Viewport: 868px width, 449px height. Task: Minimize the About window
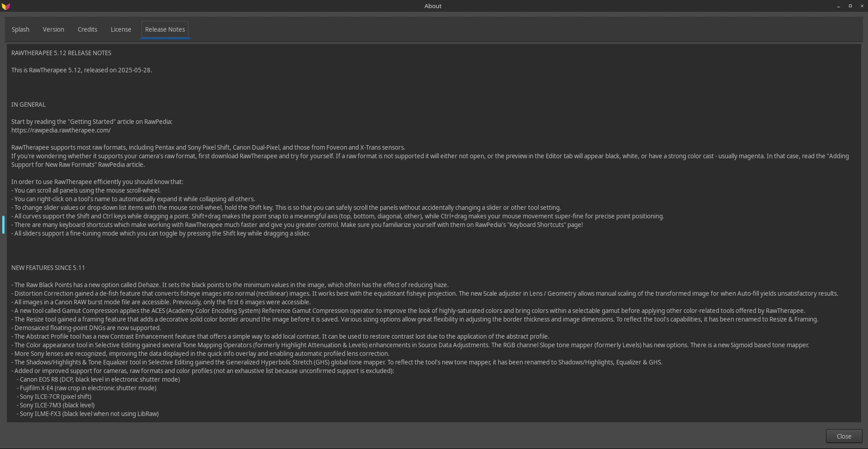[x=839, y=6]
